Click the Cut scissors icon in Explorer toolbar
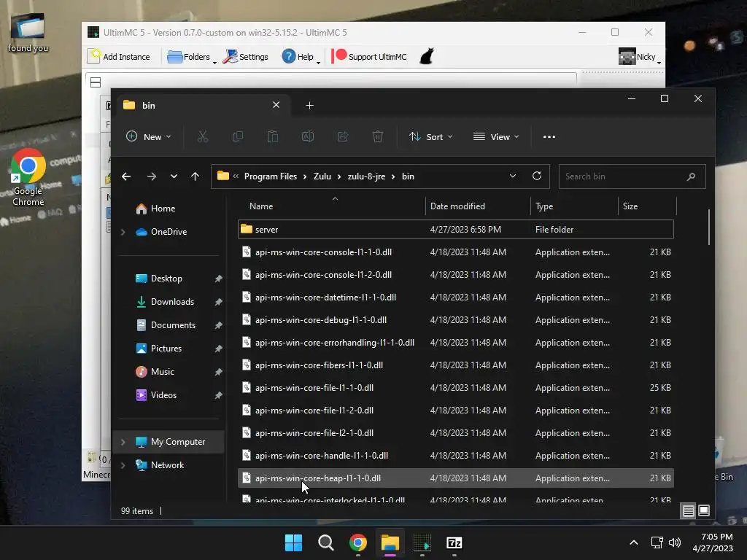747x560 pixels. click(203, 137)
